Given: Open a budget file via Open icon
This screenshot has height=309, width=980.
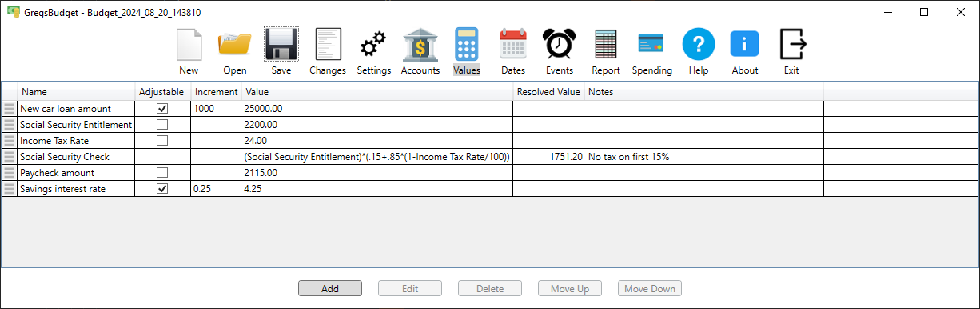Looking at the screenshot, I should pyautogui.click(x=235, y=44).
